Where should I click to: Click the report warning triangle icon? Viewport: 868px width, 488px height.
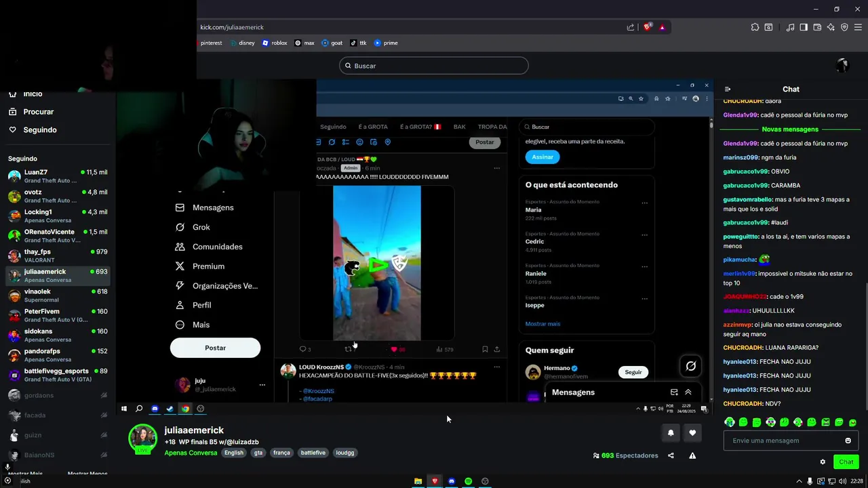click(x=692, y=455)
